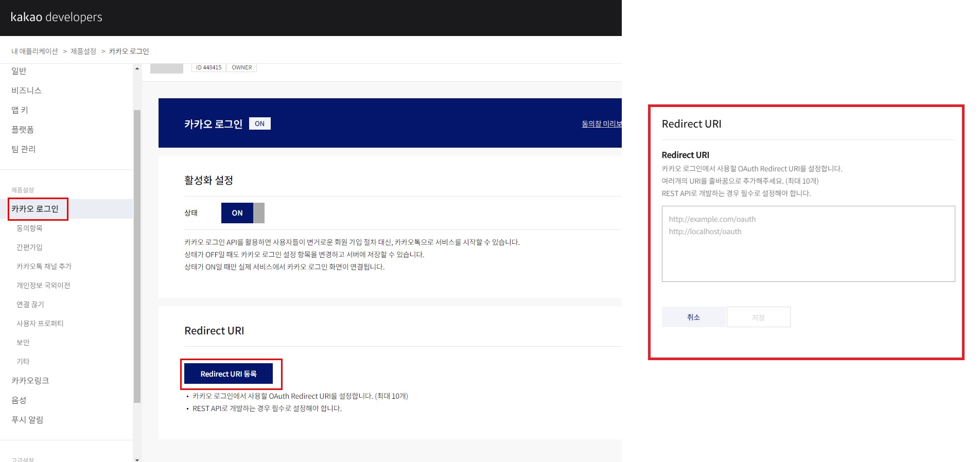Click the Redirect URI text area
This screenshot has width=980, height=462.
[x=808, y=244]
